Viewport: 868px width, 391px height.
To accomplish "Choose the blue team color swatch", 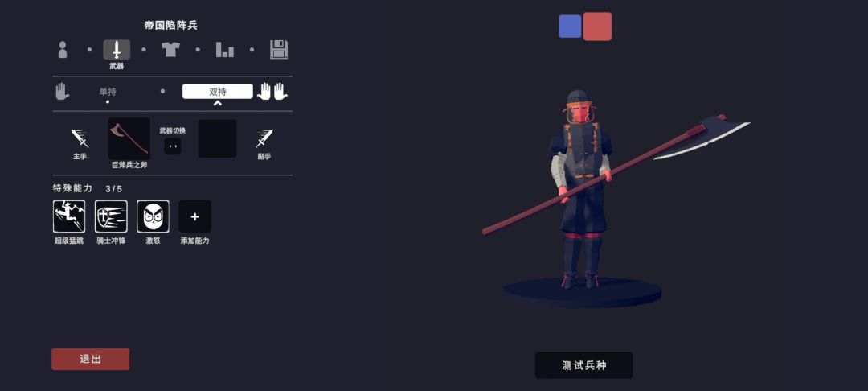I will tap(570, 26).
